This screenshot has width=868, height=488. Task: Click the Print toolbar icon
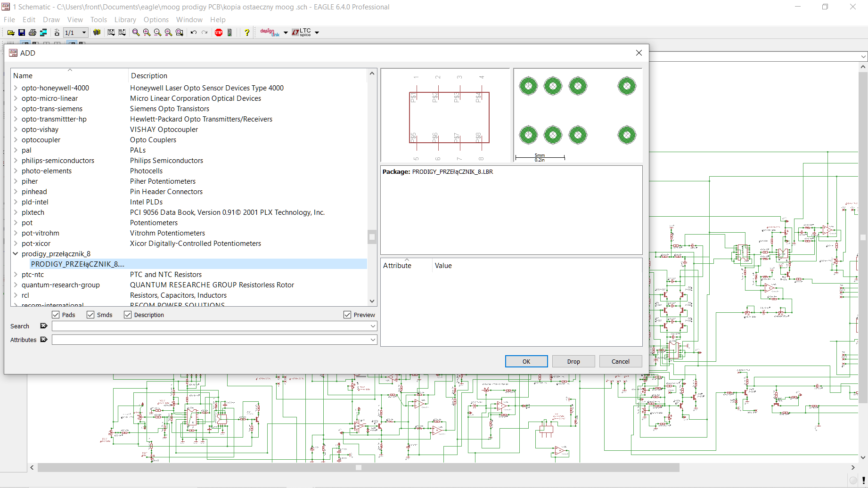[x=33, y=33]
